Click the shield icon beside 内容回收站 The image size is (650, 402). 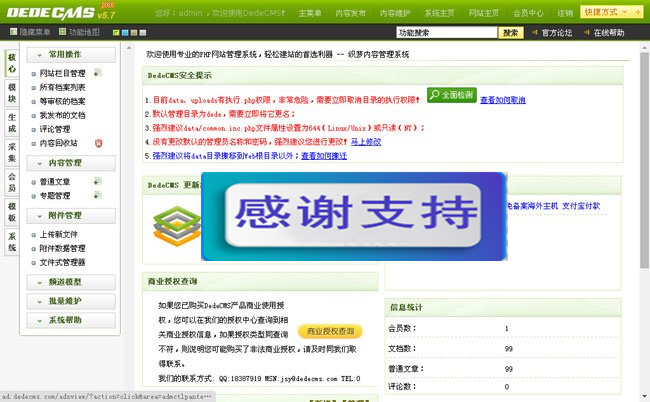pyautogui.click(x=98, y=143)
